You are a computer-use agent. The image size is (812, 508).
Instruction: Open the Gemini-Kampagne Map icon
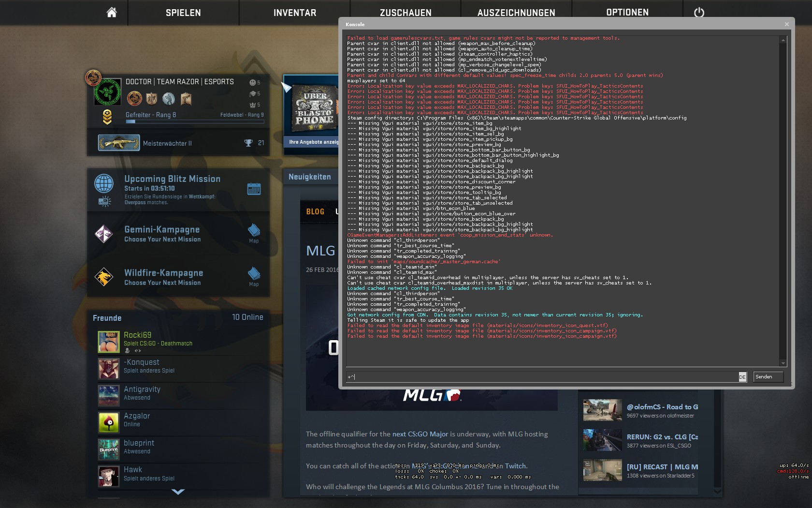[254, 233]
